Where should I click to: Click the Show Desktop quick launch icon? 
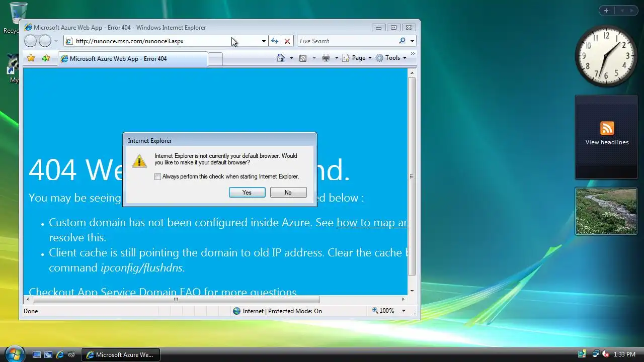pyautogui.click(x=37, y=354)
